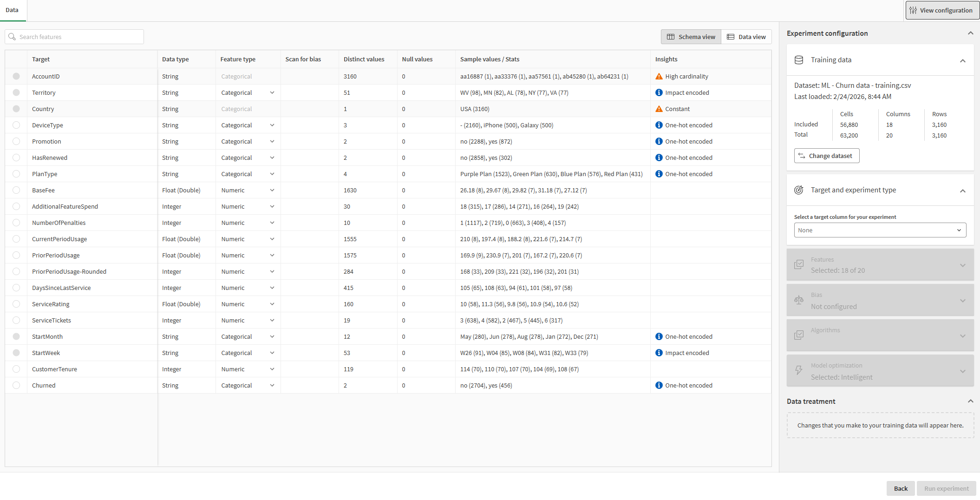Select the radio button for the Promotion feature
Image resolution: width=980 pixels, height=500 pixels.
click(16, 141)
